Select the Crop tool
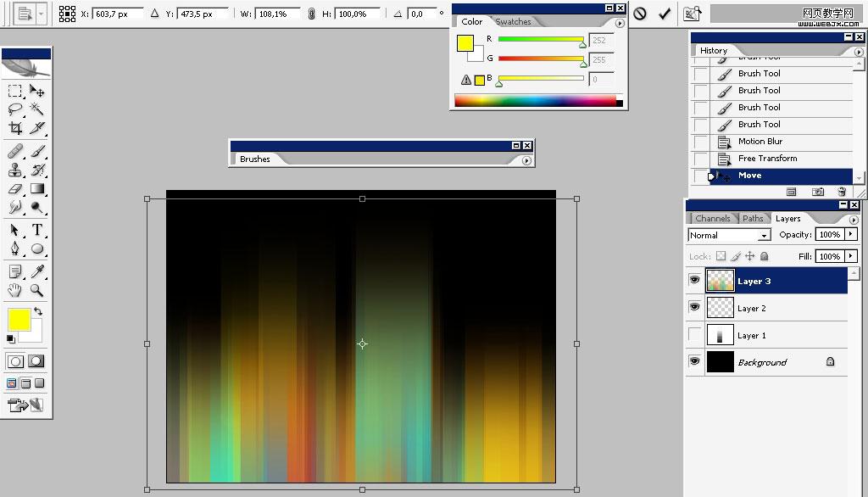 15,128
